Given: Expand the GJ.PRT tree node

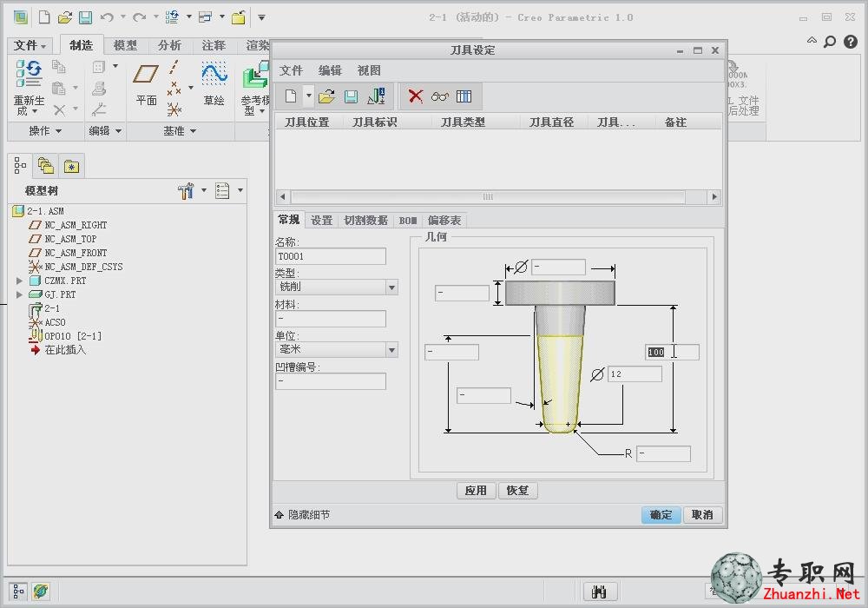Looking at the screenshot, I should click(x=19, y=294).
